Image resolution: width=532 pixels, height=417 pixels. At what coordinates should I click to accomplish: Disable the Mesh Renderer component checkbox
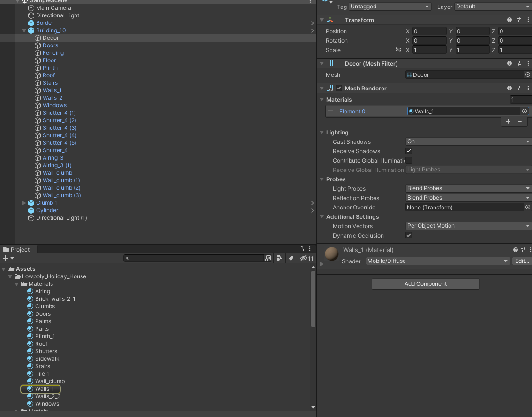pyautogui.click(x=339, y=88)
